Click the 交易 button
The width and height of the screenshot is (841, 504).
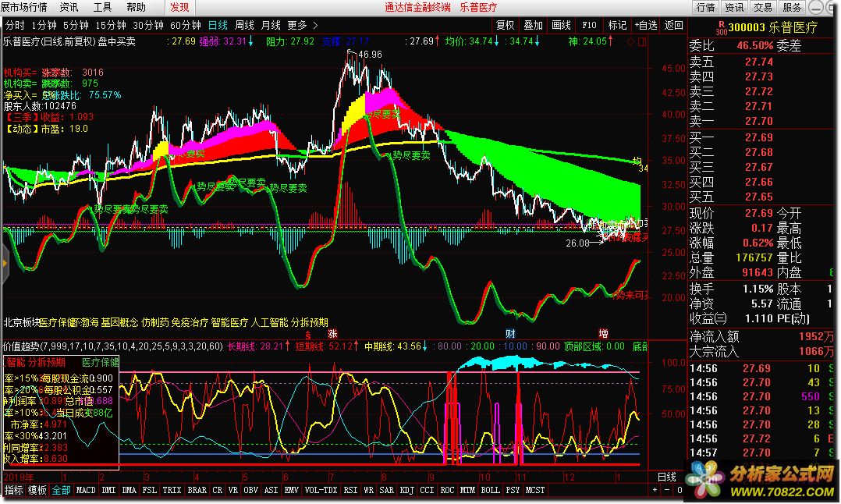coord(763,7)
